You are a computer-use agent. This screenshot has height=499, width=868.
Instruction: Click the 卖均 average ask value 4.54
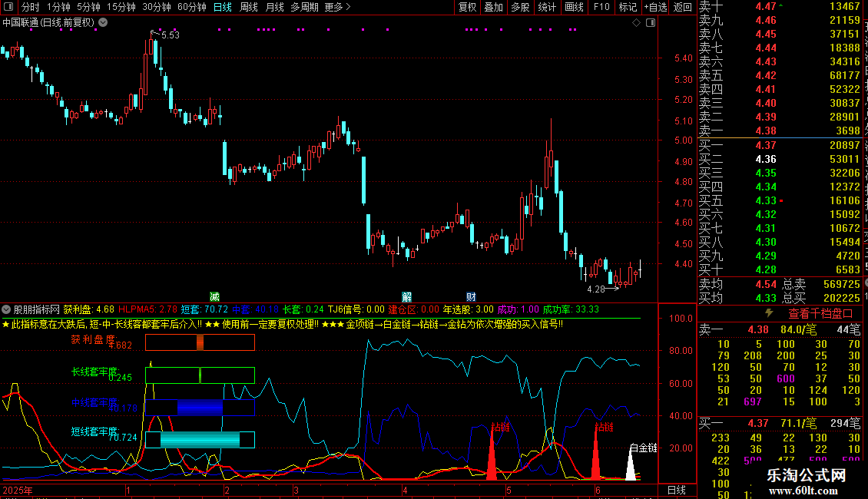[766, 284]
